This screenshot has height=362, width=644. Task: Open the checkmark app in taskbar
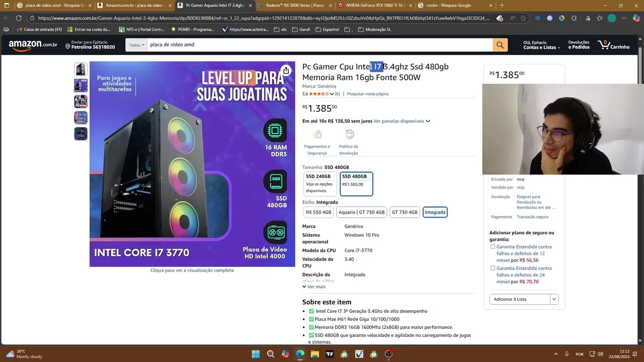(x=359, y=354)
